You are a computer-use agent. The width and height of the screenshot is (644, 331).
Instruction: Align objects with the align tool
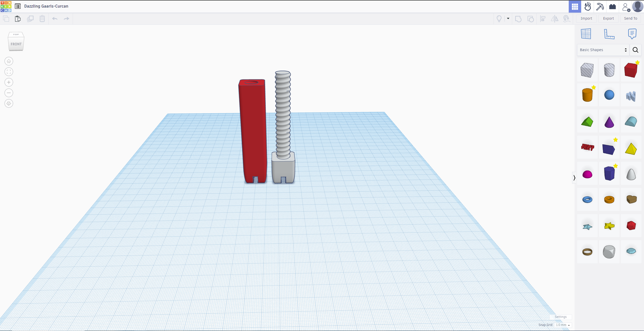coord(543,19)
